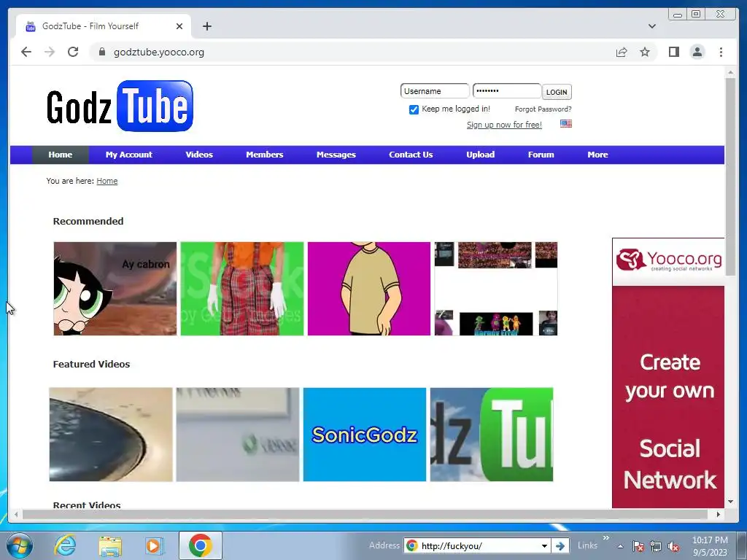The width and height of the screenshot is (747, 560).
Task: Open My Account menu item
Action: [128, 155]
